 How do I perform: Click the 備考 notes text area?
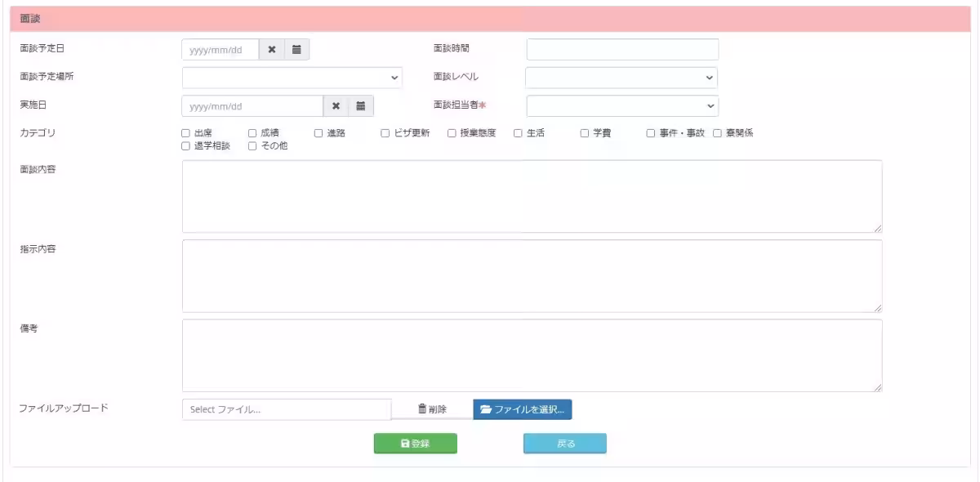pos(532,355)
